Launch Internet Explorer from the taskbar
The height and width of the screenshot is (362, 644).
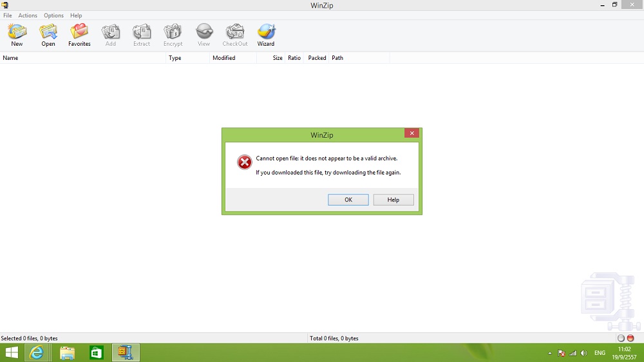coord(37,352)
